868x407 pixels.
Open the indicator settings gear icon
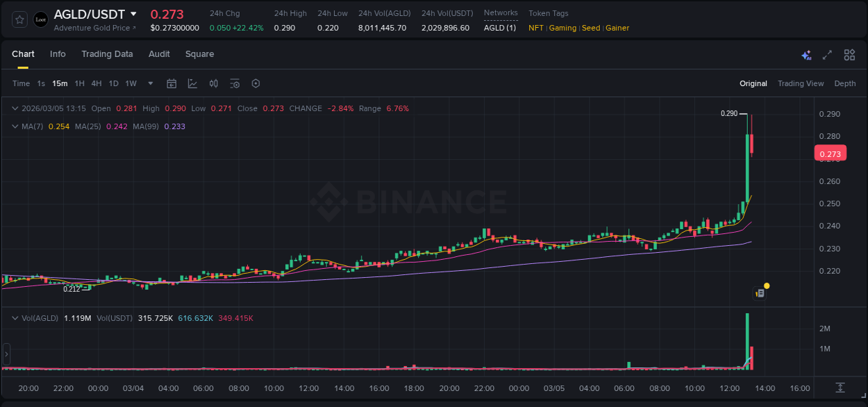pyautogui.click(x=235, y=83)
